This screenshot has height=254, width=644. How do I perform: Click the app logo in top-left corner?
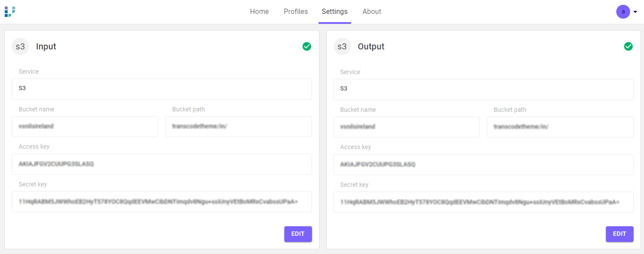click(x=10, y=12)
